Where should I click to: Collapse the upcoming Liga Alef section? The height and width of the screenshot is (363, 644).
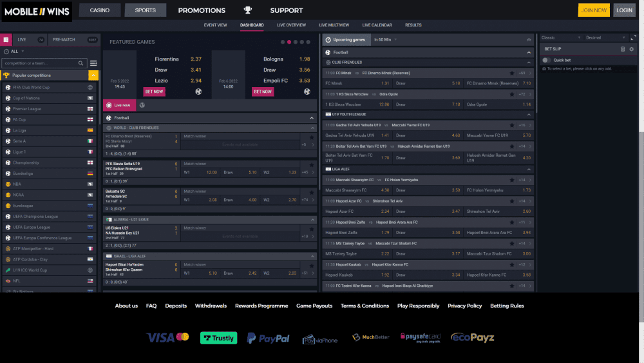click(x=529, y=170)
